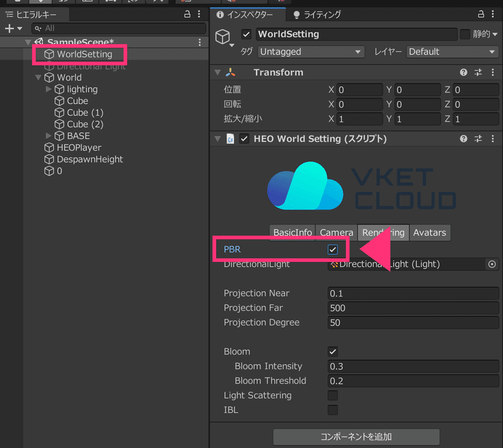Open the Untagged tag dropdown
This screenshot has height=448, width=503.
[x=311, y=52]
